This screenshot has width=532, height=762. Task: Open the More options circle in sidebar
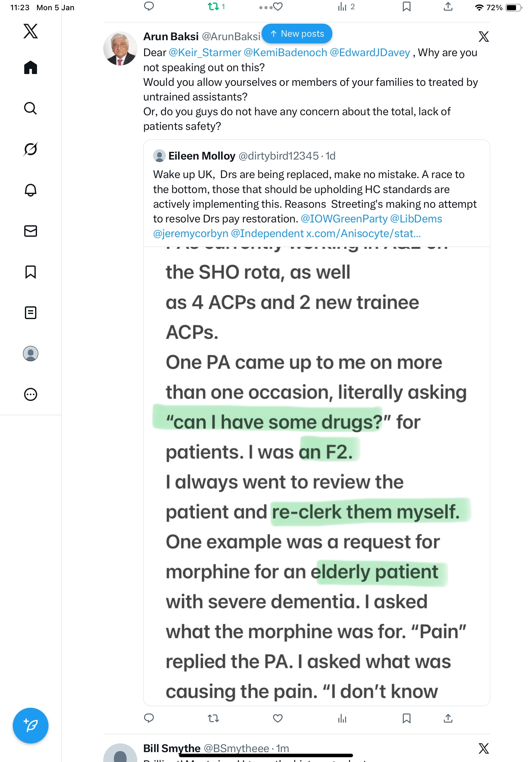[x=31, y=395]
